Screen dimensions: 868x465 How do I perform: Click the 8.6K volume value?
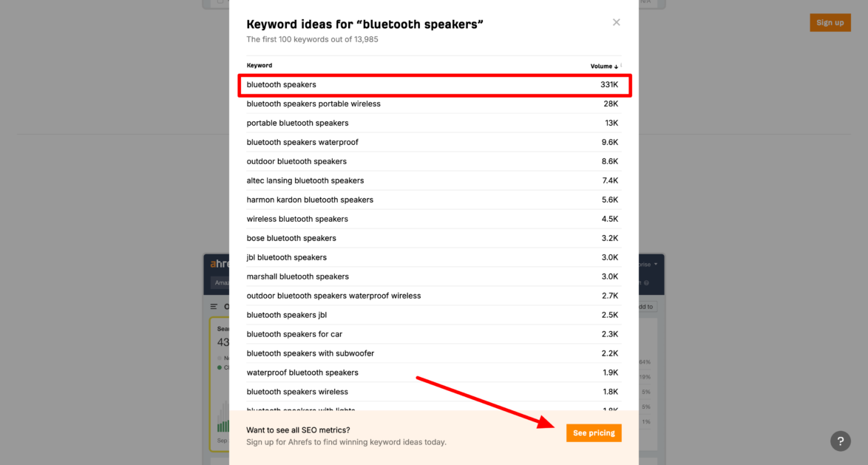609,161
